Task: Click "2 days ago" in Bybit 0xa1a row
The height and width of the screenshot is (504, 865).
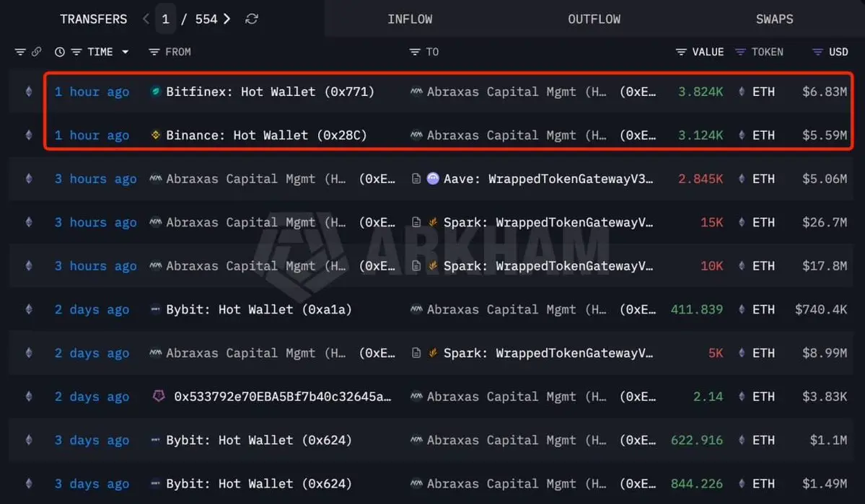Action: pyautogui.click(x=92, y=309)
